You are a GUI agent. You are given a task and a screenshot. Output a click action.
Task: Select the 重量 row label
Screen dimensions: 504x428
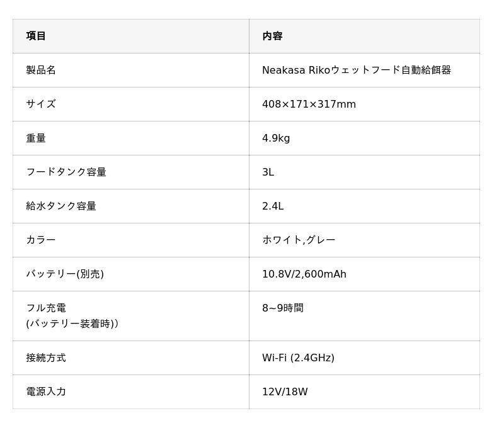(36, 138)
